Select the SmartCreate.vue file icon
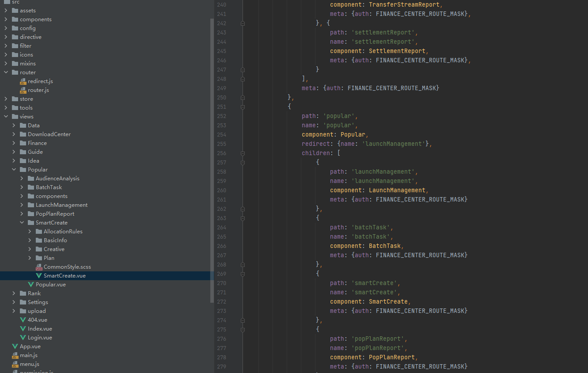Viewport: 588px width, 373px height. click(x=39, y=276)
